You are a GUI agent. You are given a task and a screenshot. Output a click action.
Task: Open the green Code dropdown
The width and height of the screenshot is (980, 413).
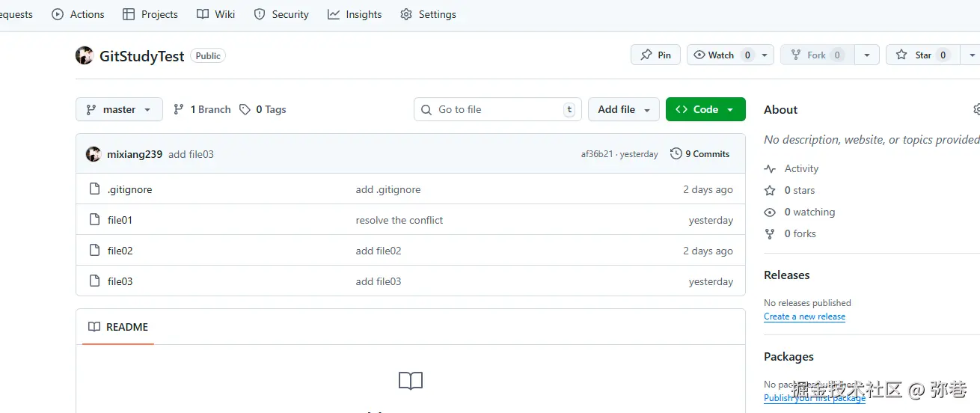click(705, 109)
